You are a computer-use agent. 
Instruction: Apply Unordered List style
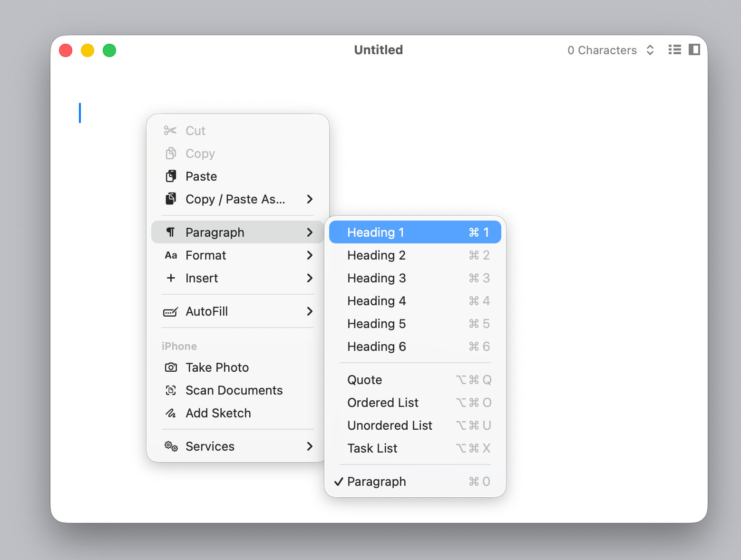pyautogui.click(x=415, y=425)
